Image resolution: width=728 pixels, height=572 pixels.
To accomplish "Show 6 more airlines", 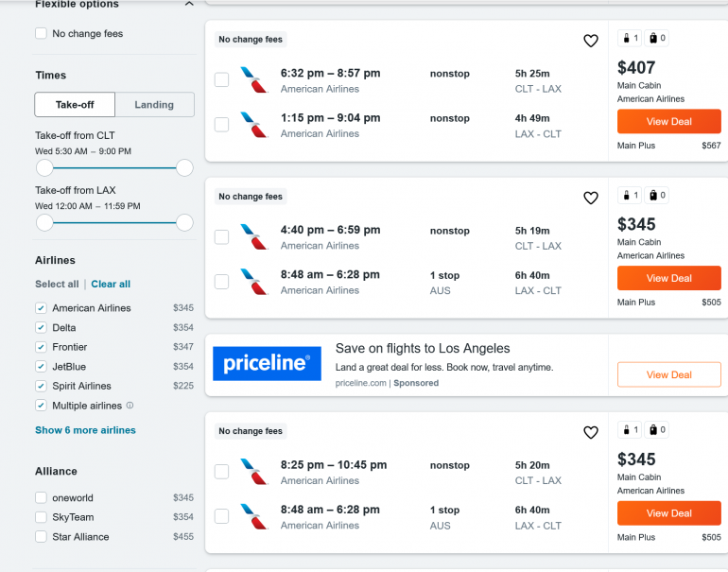I will (85, 430).
